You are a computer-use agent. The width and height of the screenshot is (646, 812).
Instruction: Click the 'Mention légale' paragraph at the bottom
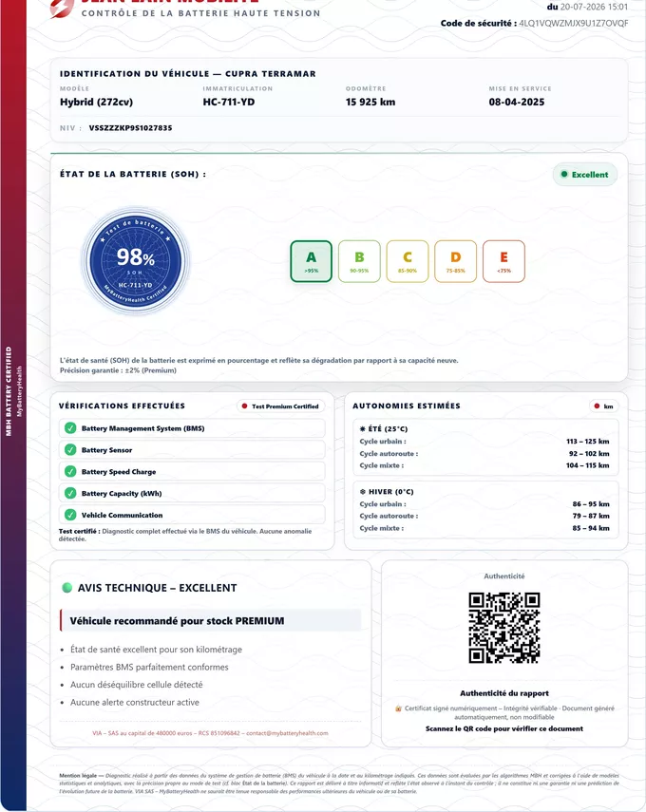[x=339, y=784]
